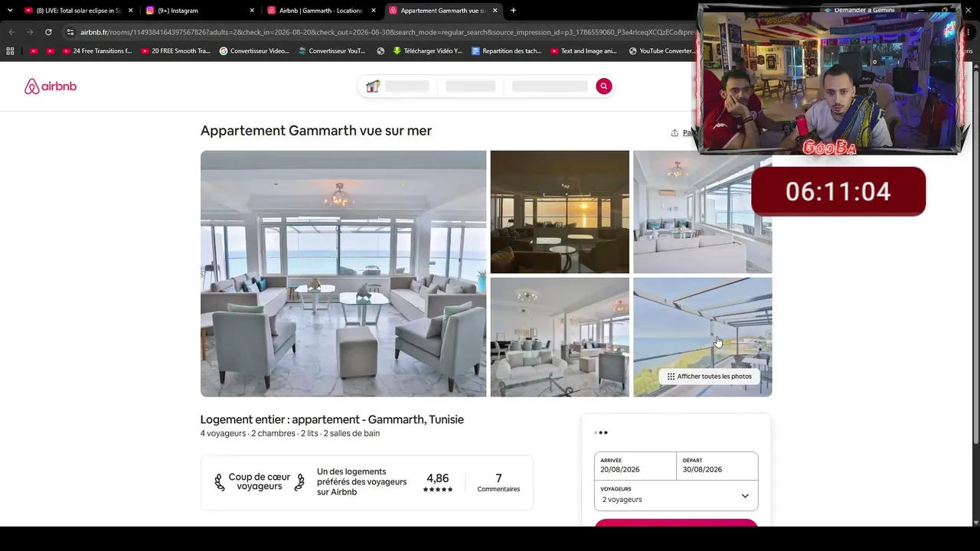Viewport: 980px width, 551px height.
Task: Open the sunset view photo thumbnail
Action: [560, 212]
